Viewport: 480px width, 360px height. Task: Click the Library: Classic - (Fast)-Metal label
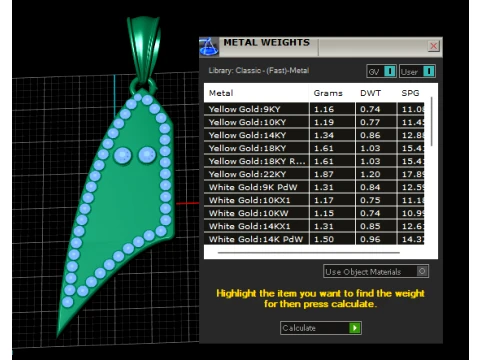click(x=259, y=70)
